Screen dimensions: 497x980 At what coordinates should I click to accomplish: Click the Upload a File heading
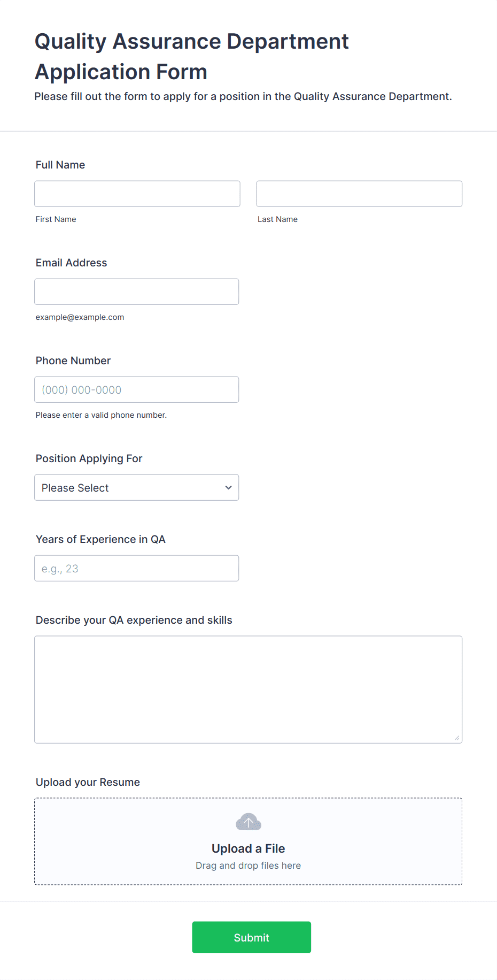click(248, 848)
